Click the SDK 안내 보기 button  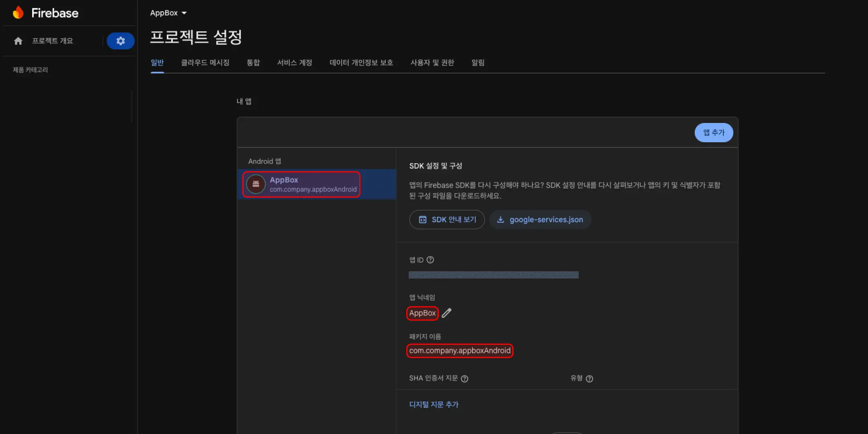click(447, 220)
